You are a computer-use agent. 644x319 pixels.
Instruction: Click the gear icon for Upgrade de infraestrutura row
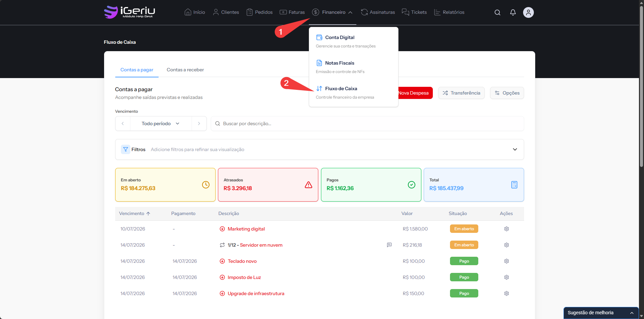pos(507,293)
